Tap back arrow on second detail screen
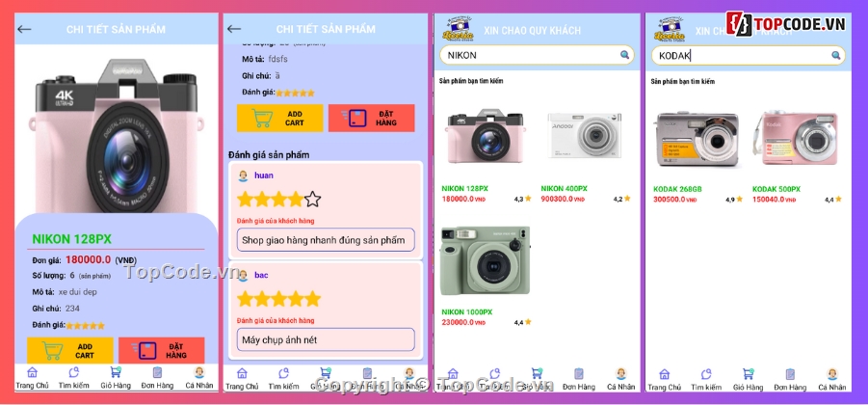Image resolution: width=868 pixels, height=405 pixels. (234, 29)
